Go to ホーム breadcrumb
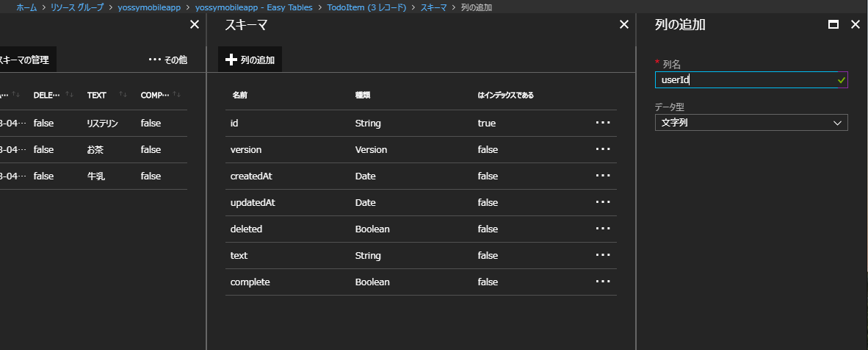The height and width of the screenshot is (350, 868). [27, 7]
